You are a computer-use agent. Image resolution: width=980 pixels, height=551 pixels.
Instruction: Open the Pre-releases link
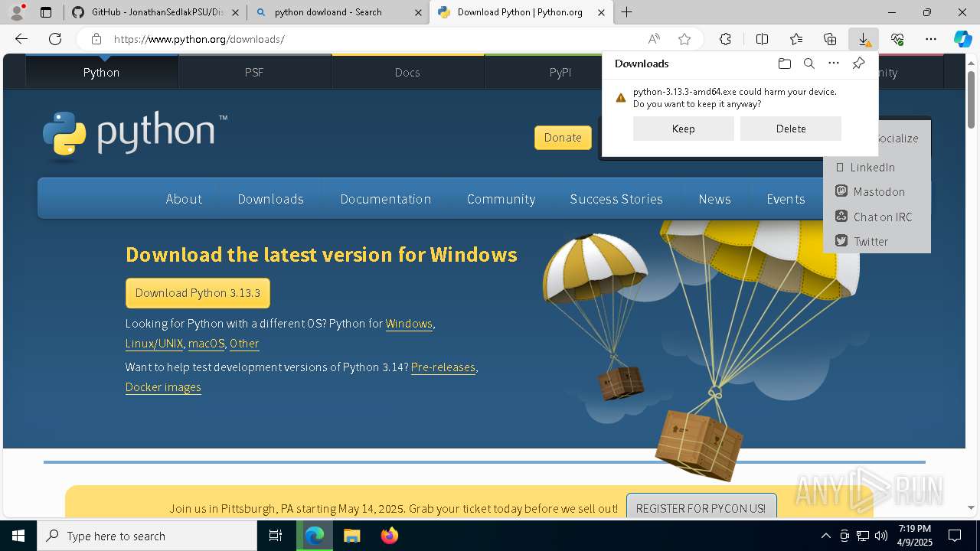[x=443, y=367]
